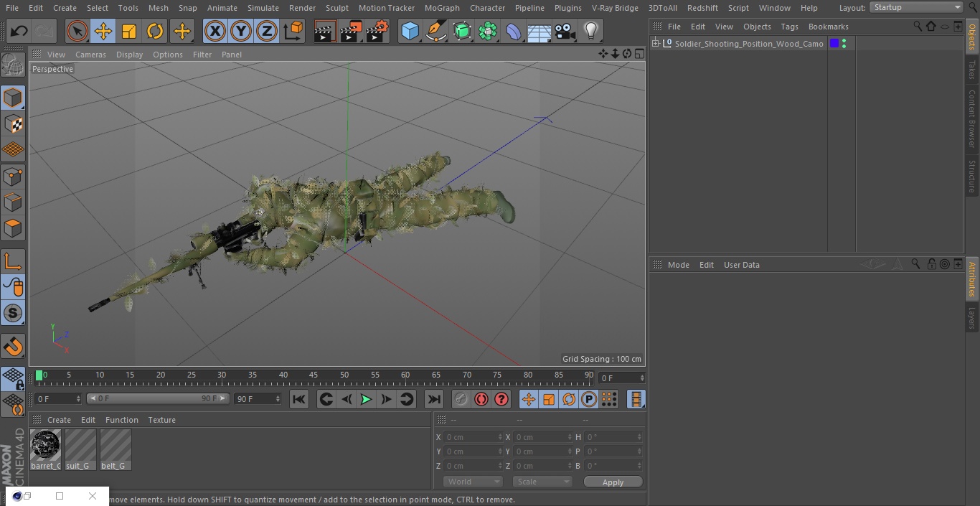980x506 pixels.
Task: Open the Array modeling objects icon
Action: [x=488, y=31]
